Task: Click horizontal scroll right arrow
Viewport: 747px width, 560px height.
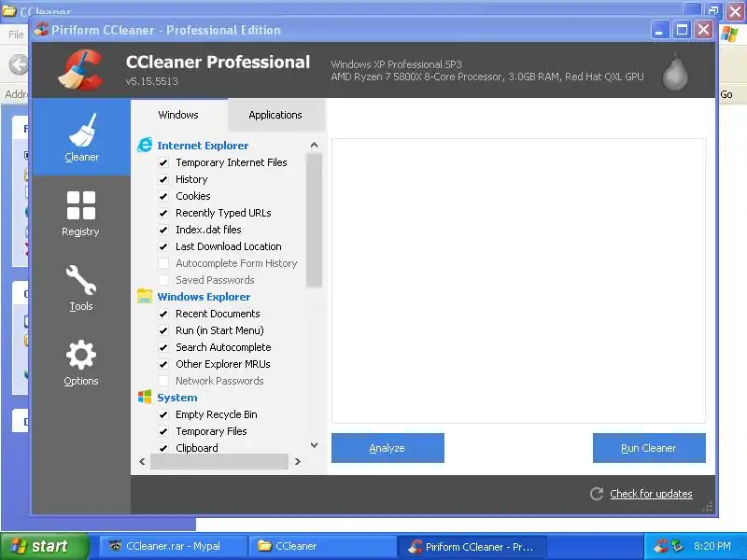Action: 298,461
